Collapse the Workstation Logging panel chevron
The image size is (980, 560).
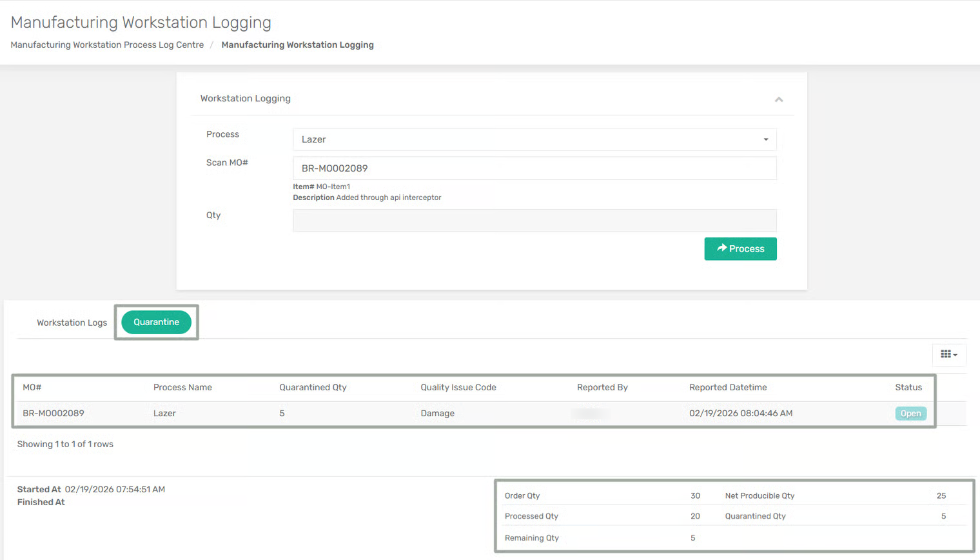pyautogui.click(x=778, y=99)
